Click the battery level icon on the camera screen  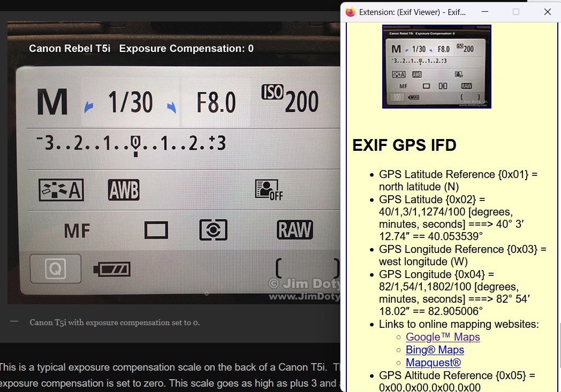(x=111, y=268)
